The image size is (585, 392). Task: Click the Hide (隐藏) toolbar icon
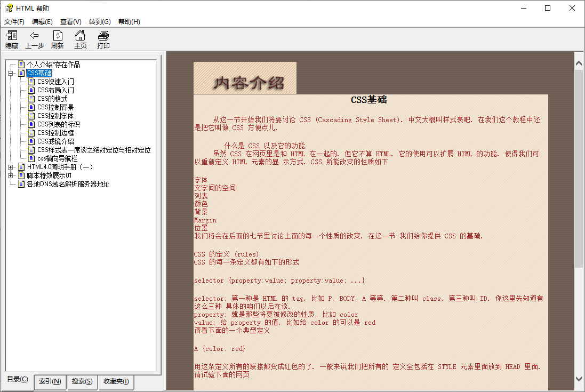point(12,36)
